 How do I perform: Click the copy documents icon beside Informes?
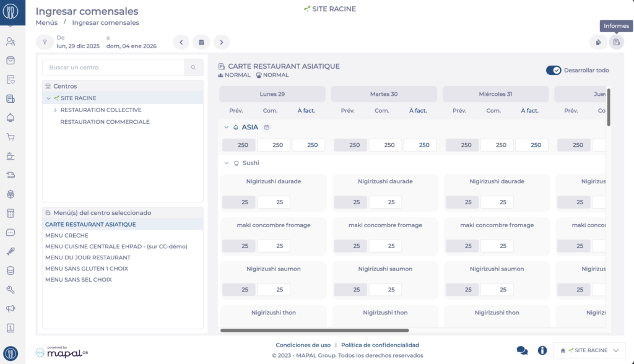coord(598,42)
